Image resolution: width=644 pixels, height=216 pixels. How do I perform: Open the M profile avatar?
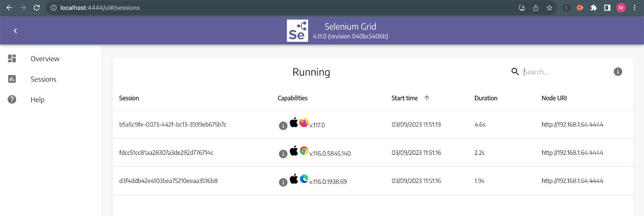click(621, 8)
